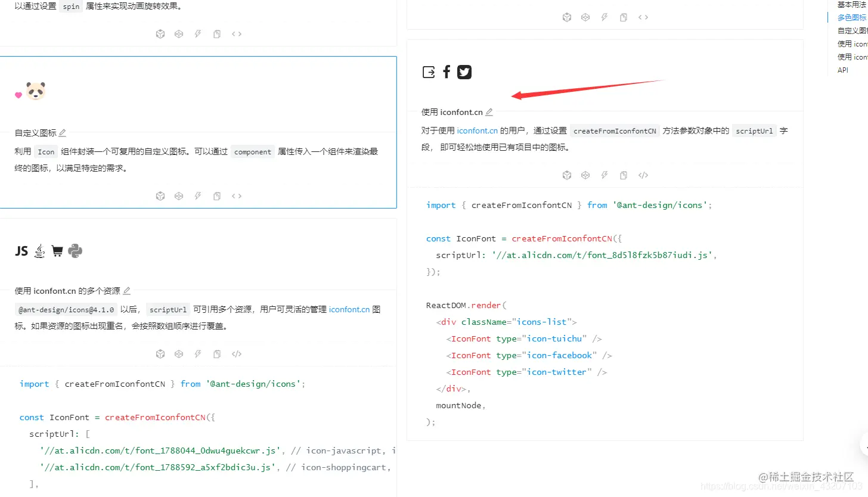This screenshot has width=868, height=497.
Task: Open CodePen icon in the spin demo card
Action: [178, 34]
